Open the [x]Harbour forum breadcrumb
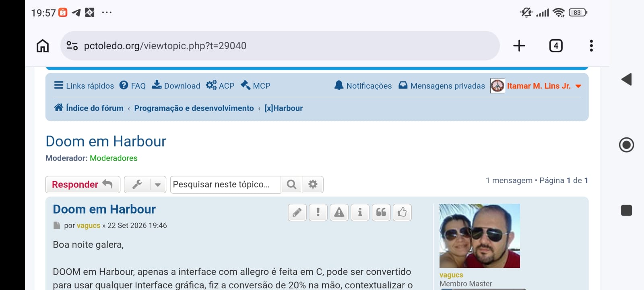 283,108
